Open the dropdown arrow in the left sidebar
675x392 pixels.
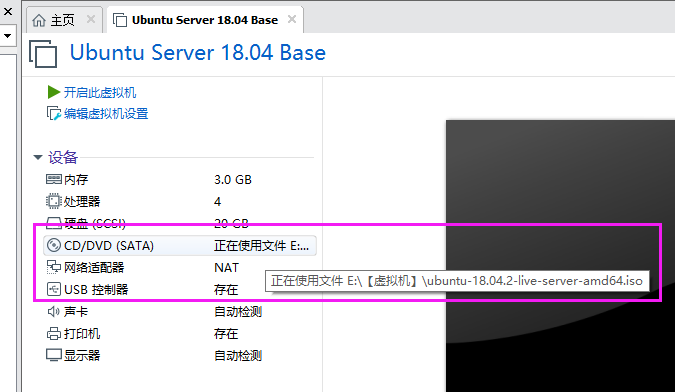click(x=7, y=36)
